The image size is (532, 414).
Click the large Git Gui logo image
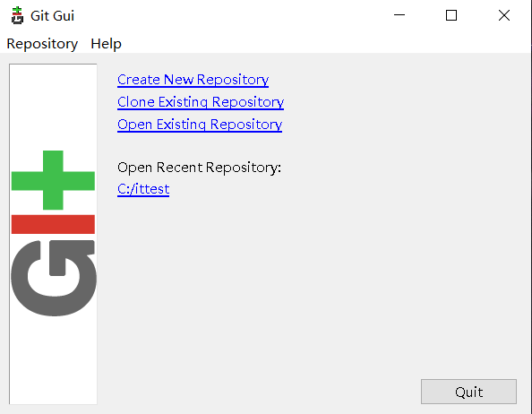(53, 234)
